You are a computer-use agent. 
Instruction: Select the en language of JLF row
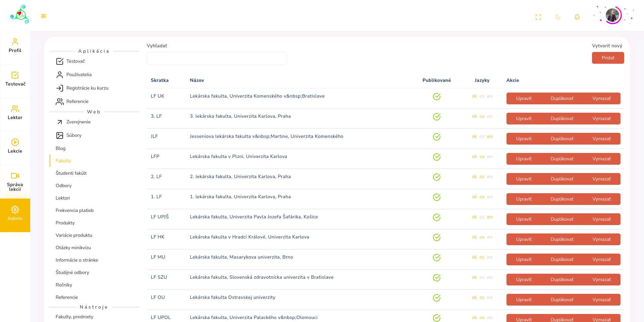point(490,137)
